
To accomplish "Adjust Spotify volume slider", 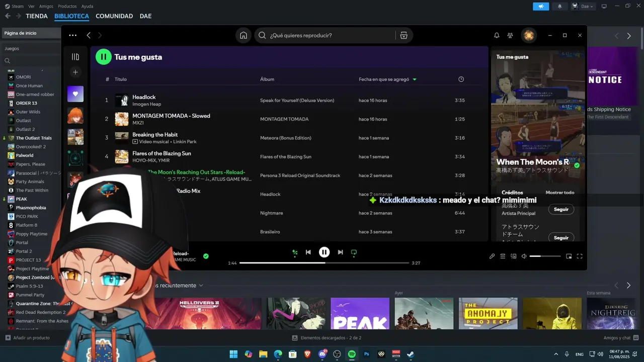I will (x=545, y=256).
